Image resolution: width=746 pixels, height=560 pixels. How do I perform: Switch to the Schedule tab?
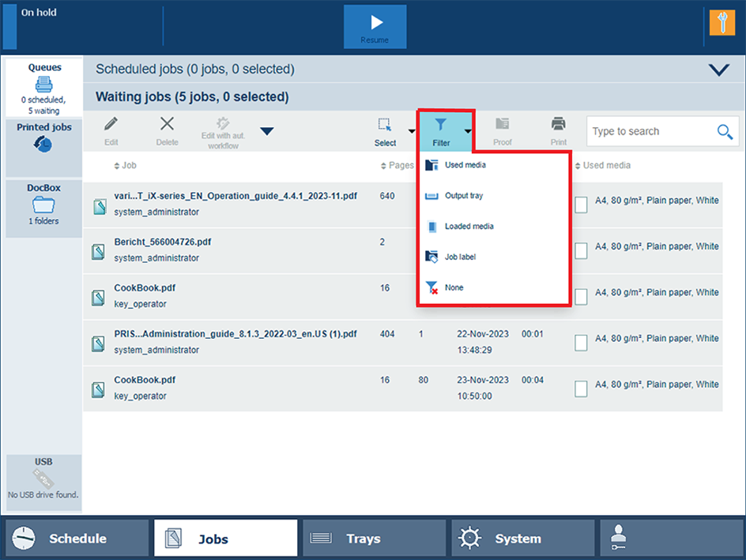(76, 539)
